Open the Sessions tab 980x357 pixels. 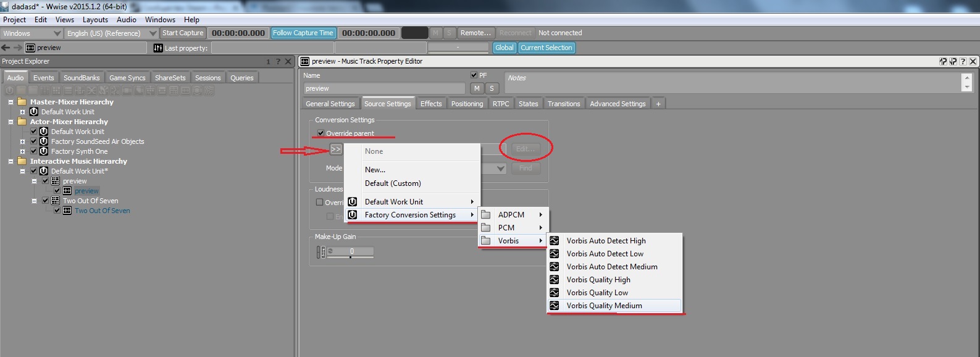click(207, 78)
